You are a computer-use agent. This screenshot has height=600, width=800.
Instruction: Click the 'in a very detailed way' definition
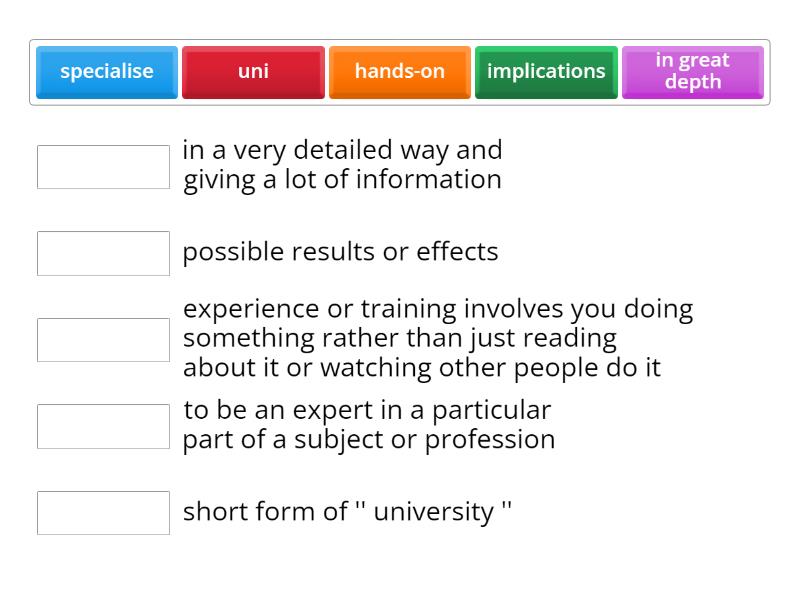pos(342,165)
